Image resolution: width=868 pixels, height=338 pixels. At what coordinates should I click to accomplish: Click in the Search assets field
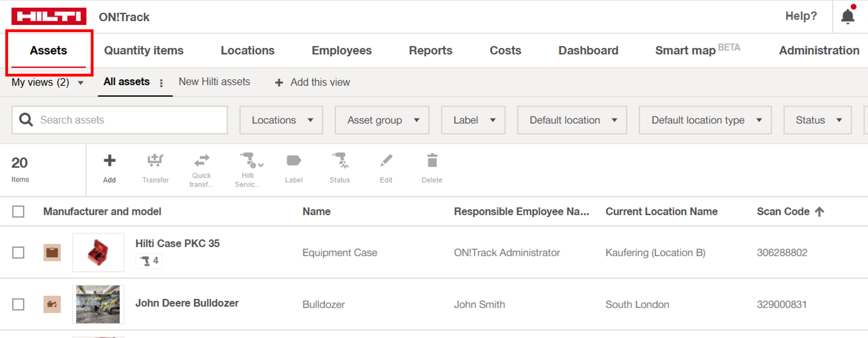[x=120, y=120]
